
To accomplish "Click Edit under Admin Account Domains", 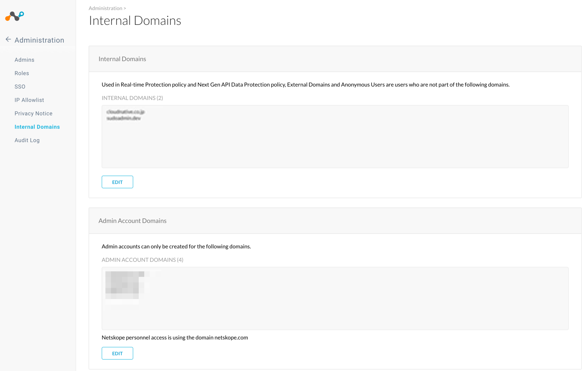I will (x=117, y=353).
